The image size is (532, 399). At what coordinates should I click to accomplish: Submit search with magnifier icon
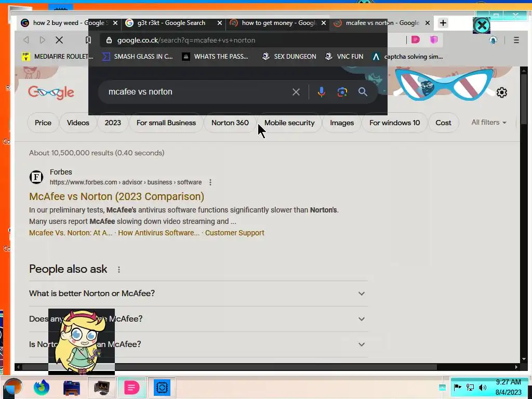click(x=363, y=92)
